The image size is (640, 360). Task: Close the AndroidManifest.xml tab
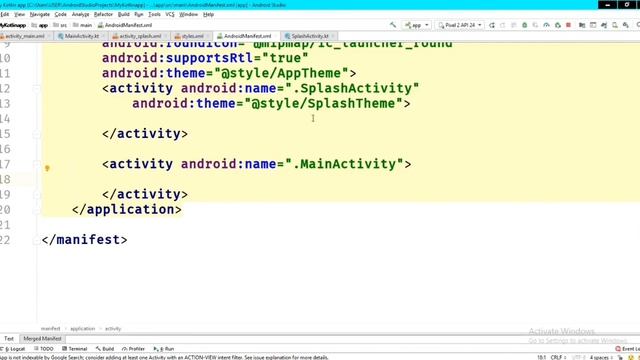(x=276, y=36)
